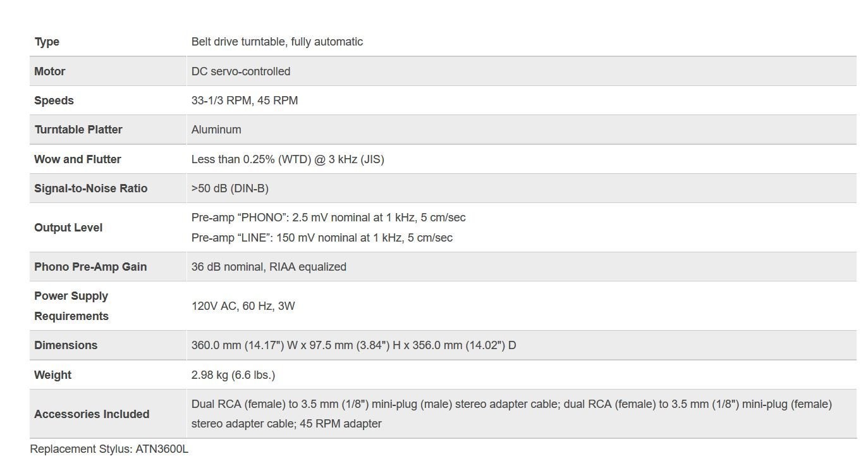868x468 pixels.
Task: Click the Pre-amp "LINE" output line
Action: pyautogui.click(x=322, y=238)
